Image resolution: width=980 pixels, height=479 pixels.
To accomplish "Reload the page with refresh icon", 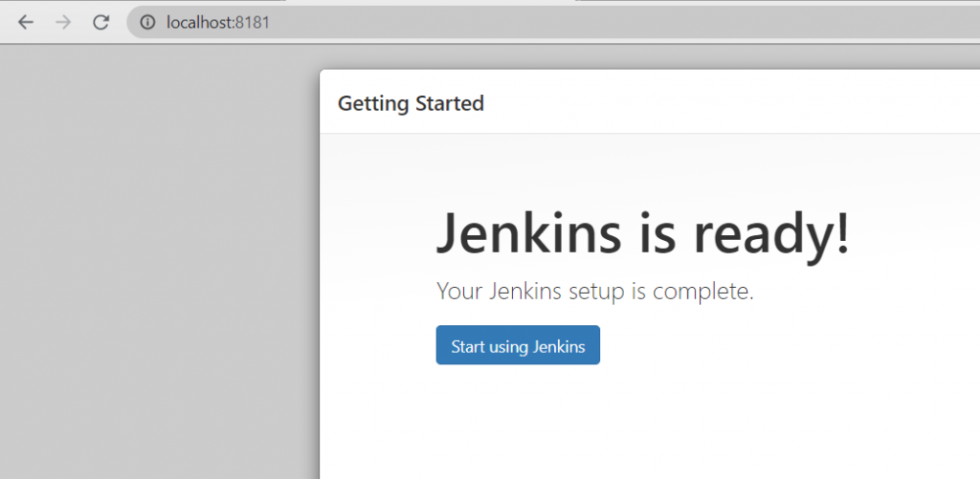I will [x=101, y=23].
